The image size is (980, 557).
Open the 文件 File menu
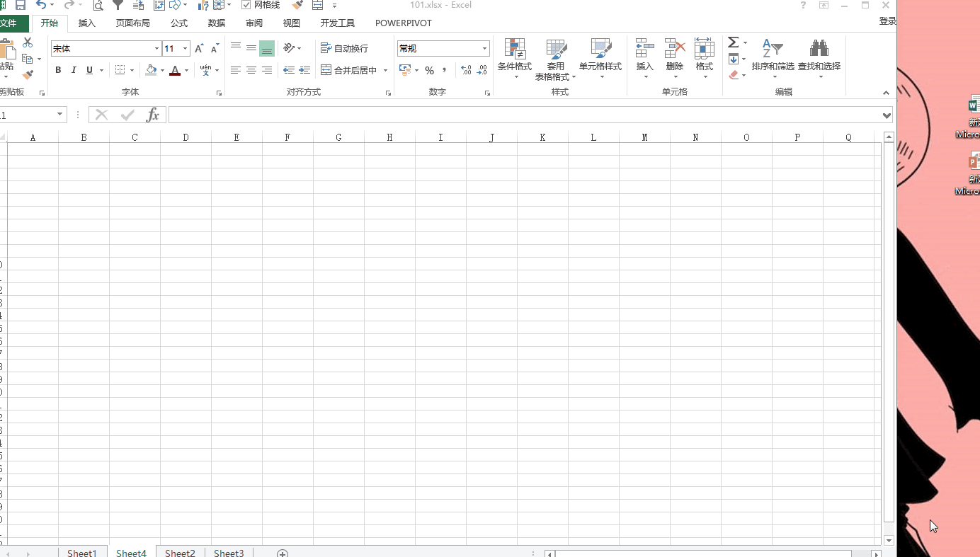click(x=8, y=23)
